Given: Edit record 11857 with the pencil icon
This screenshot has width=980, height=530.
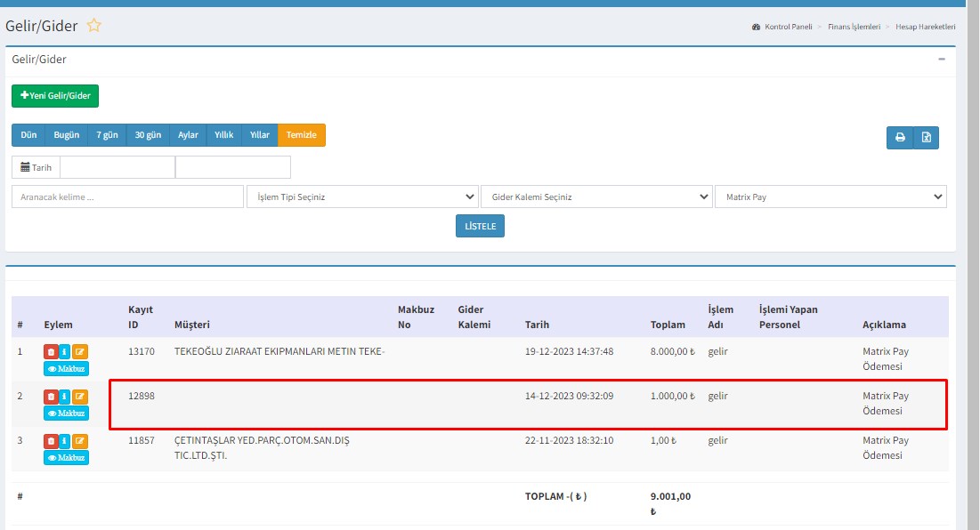Looking at the screenshot, I should tap(80, 441).
